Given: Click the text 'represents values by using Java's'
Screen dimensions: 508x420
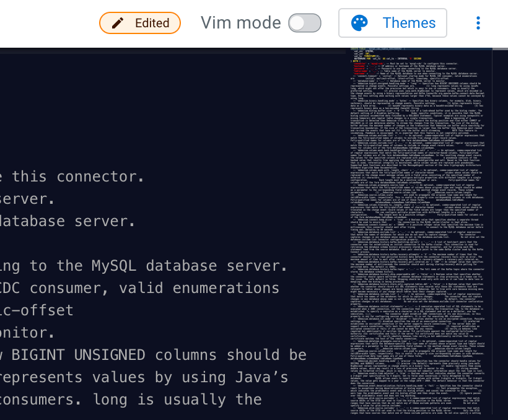Looking at the screenshot, I should coord(144,377).
